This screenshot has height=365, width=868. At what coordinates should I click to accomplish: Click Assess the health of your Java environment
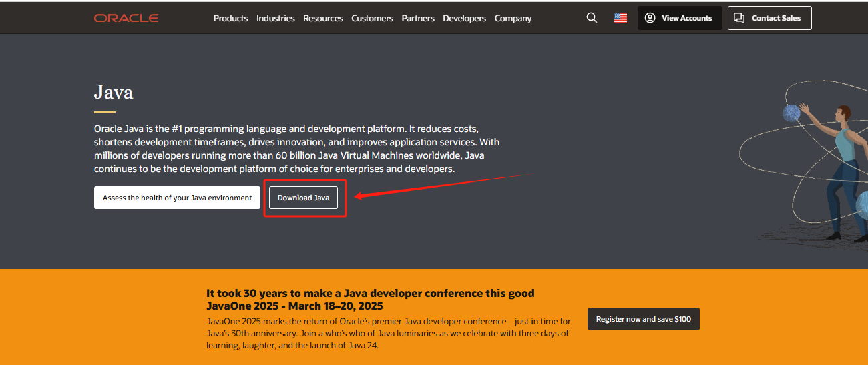[x=177, y=198]
